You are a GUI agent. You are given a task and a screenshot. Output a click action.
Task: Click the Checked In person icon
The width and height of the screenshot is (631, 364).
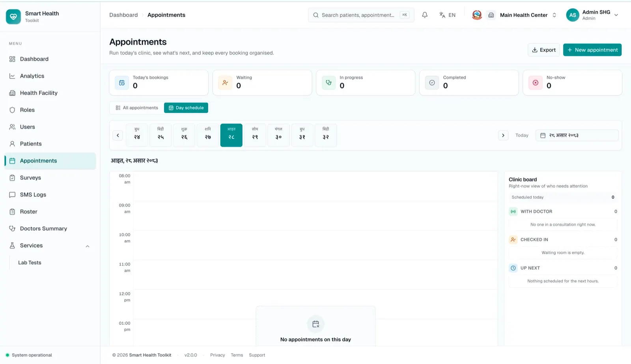point(513,239)
